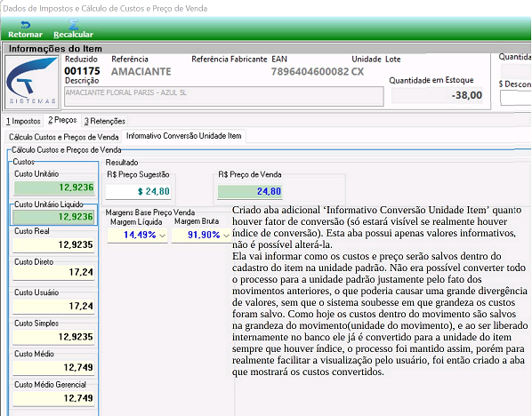Click the Unidade value CX
This screenshot has height=416, width=532.
358,71
